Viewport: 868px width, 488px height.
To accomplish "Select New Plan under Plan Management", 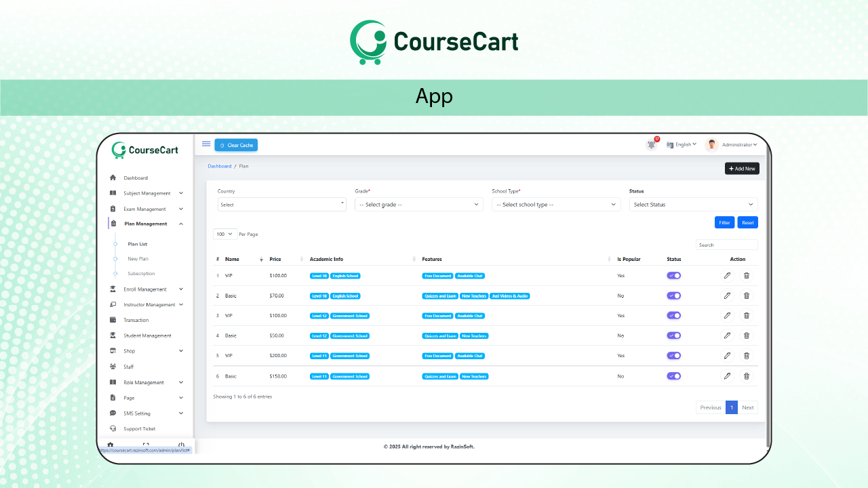I will (138, 258).
